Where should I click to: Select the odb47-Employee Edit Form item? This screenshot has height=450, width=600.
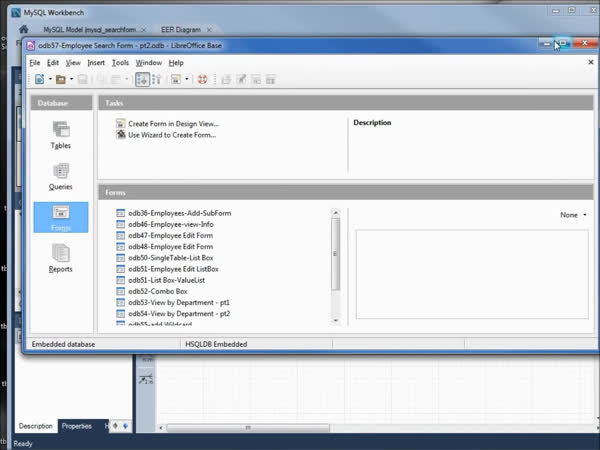pos(170,235)
